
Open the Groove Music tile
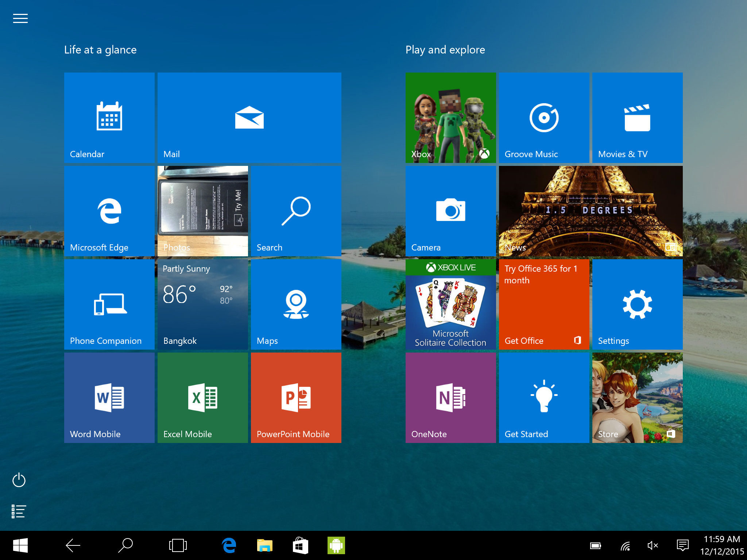pyautogui.click(x=544, y=117)
